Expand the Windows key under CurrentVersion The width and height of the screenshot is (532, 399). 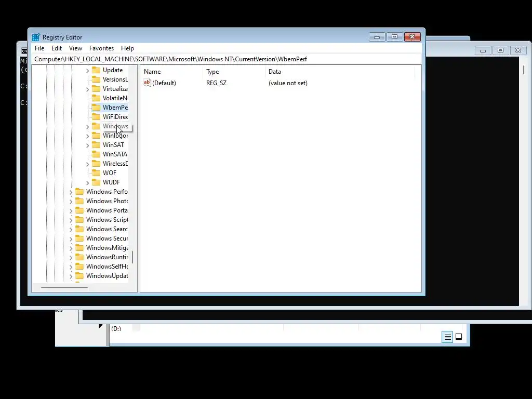(87, 127)
